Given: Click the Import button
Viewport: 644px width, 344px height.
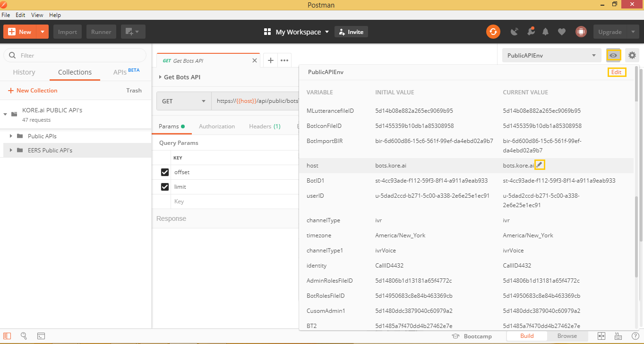Looking at the screenshot, I should click(x=67, y=32).
